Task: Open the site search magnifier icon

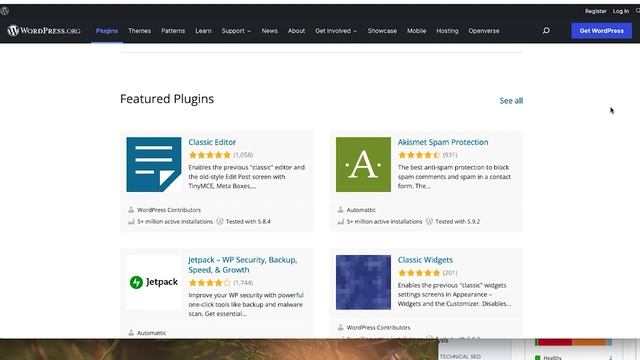Action: (x=546, y=31)
